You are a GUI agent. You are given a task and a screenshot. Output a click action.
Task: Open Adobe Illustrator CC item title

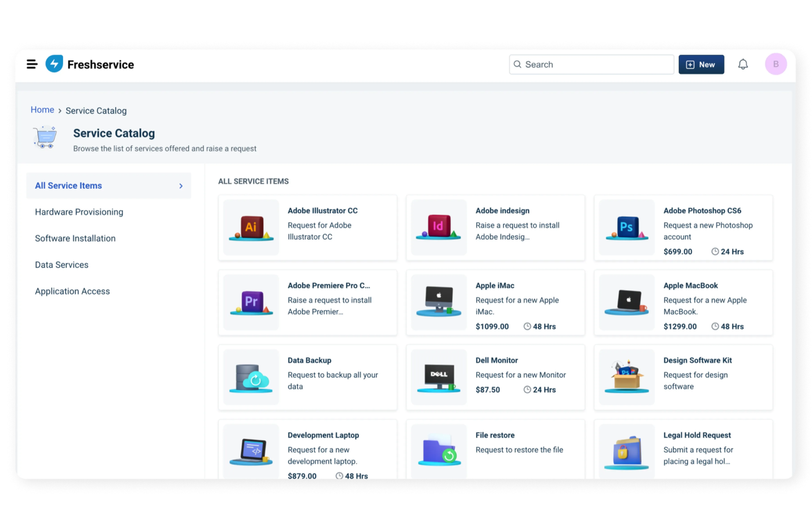pyautogui.click(x=322, y=211)
